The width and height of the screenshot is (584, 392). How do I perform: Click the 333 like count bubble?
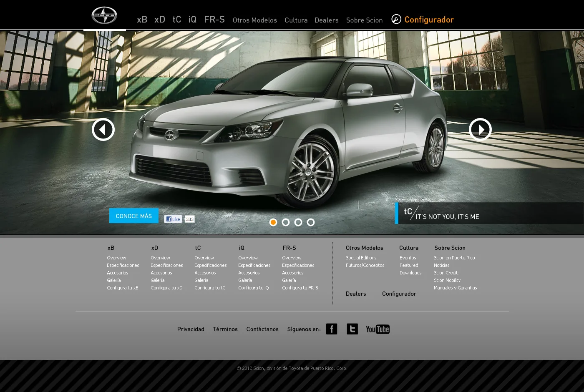pos(189,219)
